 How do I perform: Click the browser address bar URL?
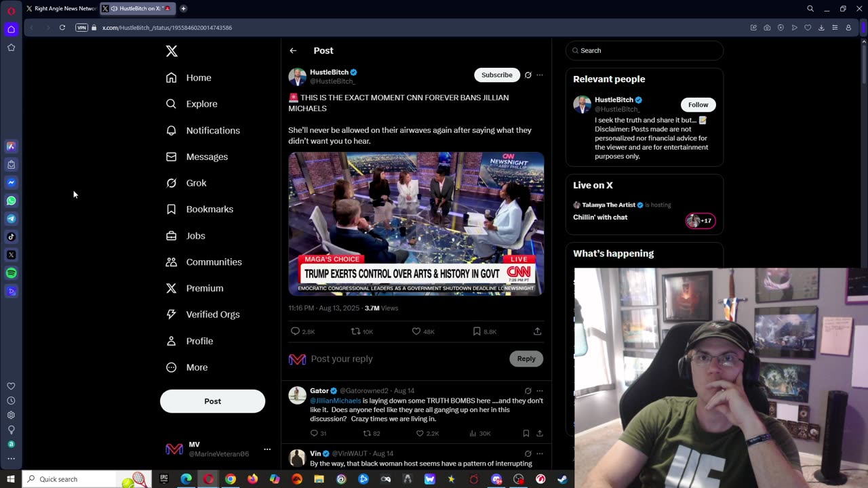pyautogui.click(x=167, y=28)
